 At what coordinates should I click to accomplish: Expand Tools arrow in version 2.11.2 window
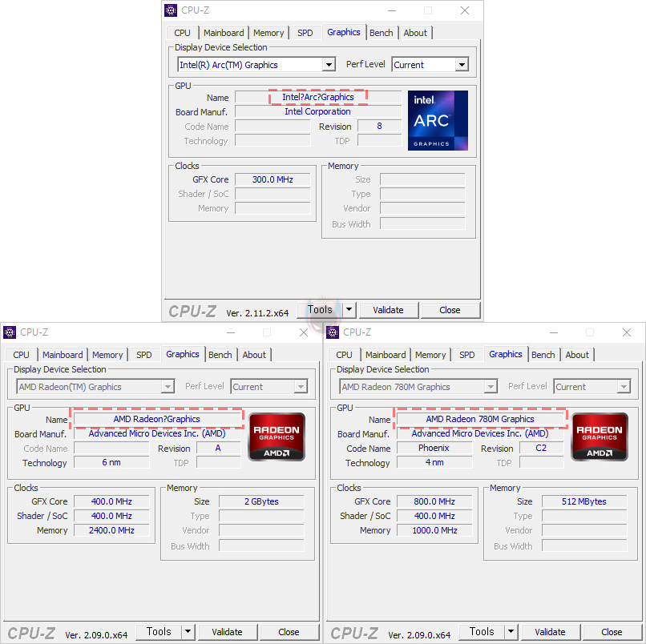point(349,310)
